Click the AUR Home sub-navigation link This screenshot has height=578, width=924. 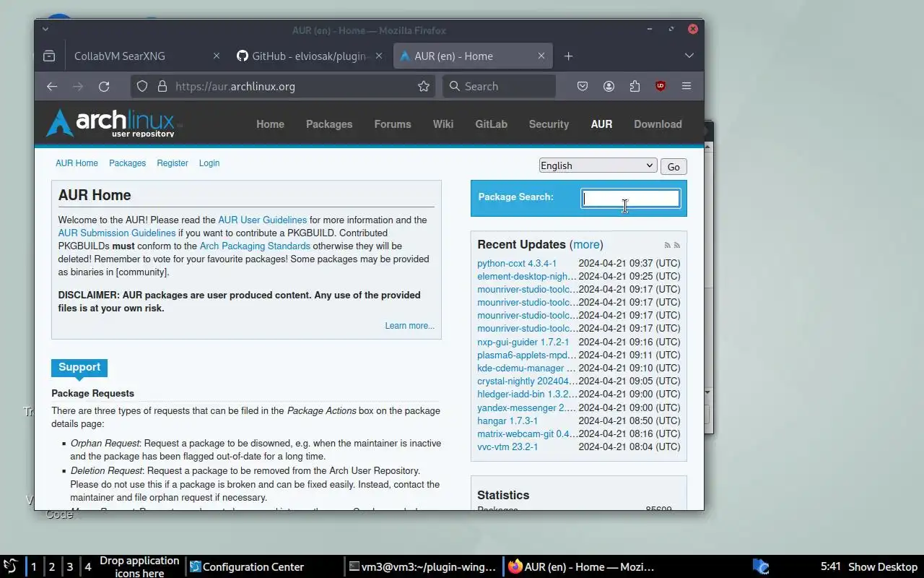[77, 163]
